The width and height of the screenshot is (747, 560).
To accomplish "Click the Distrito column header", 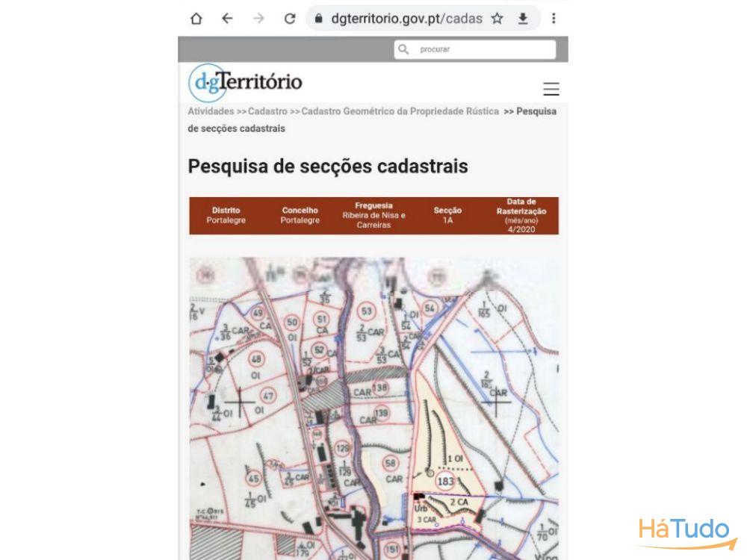I will point(226,211).
